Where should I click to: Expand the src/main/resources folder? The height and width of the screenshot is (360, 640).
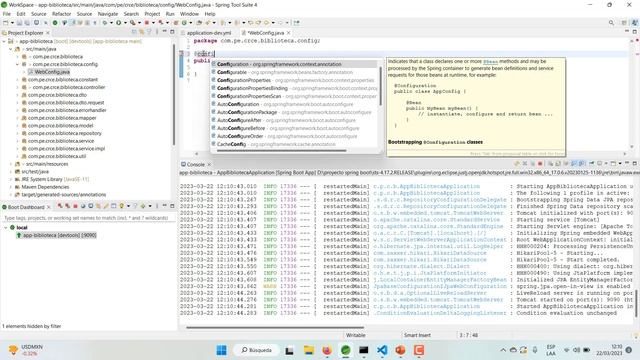pyautogui.click(x=11, y=164)
